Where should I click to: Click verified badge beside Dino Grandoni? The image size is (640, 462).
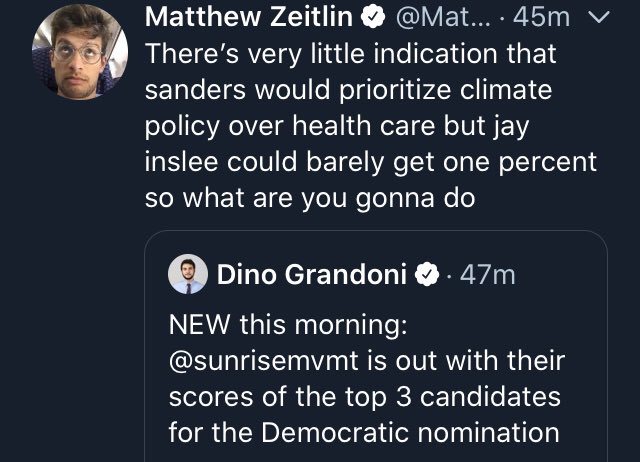[427, 274]
